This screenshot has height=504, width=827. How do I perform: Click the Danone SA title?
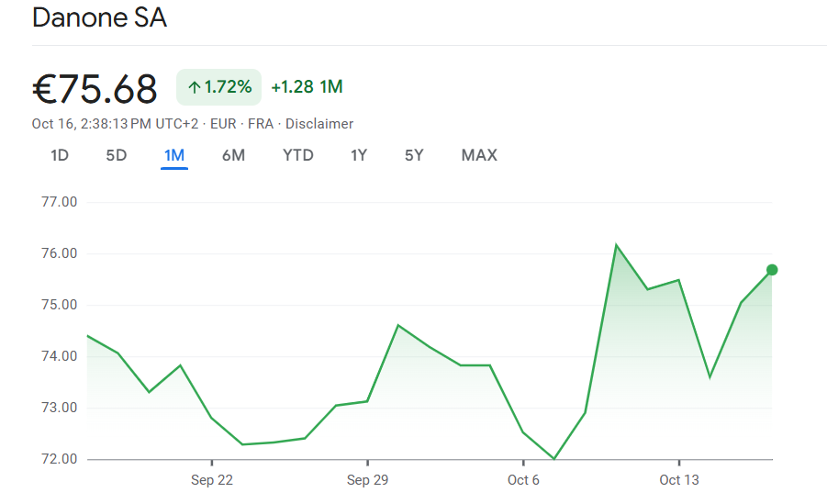pyautogui.click(x=99, y=18)
